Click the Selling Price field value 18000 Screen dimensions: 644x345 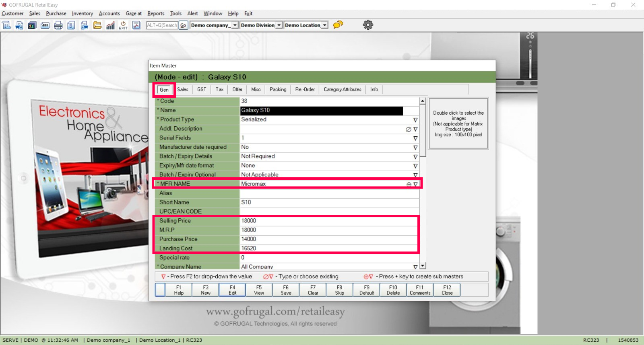tap(329, 221)
